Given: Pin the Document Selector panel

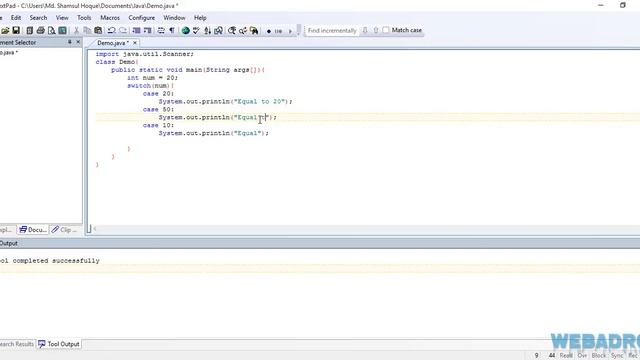Looking at the screenshot, I should tap(69, 42).
